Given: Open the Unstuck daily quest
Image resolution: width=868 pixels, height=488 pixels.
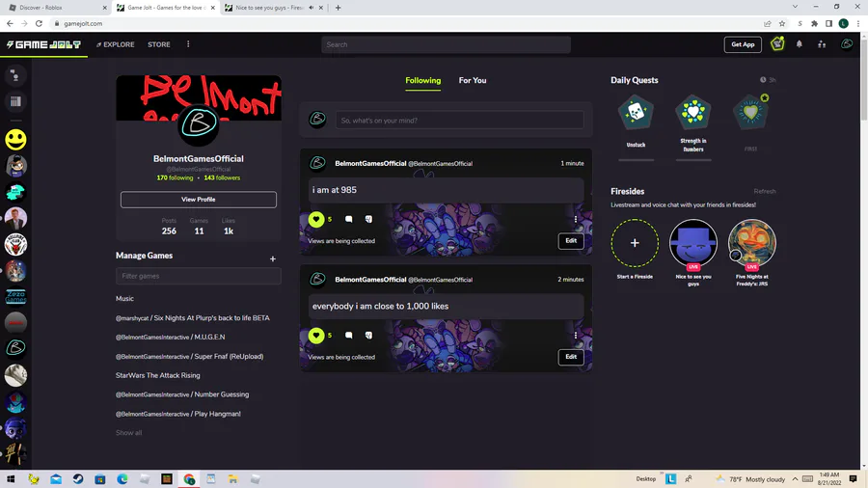Looking at the screenshot, I should (x=636, y=112).
